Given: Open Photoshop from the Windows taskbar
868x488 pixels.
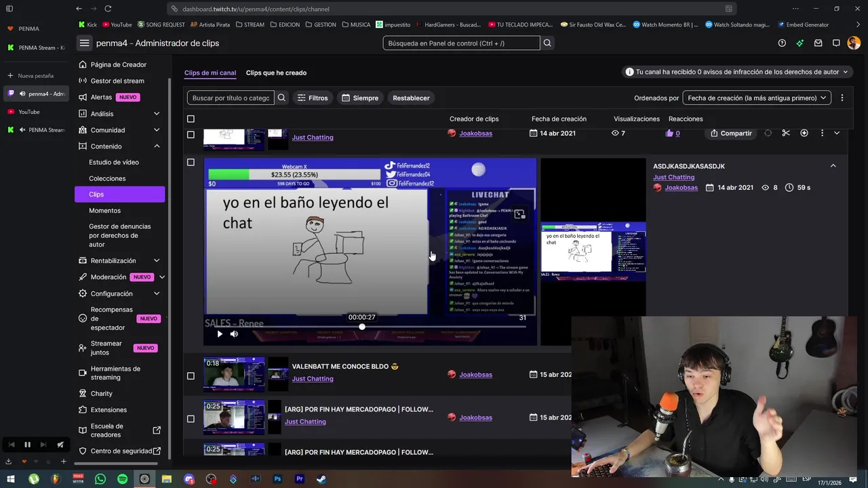Looking at the screenshot, I should pyautogui.click(x=277, y=479).
